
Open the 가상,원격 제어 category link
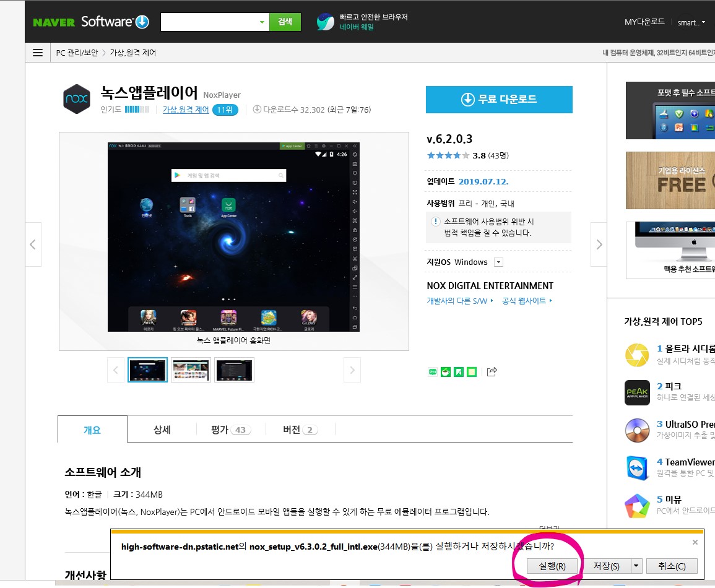click(x=186, y=110)
